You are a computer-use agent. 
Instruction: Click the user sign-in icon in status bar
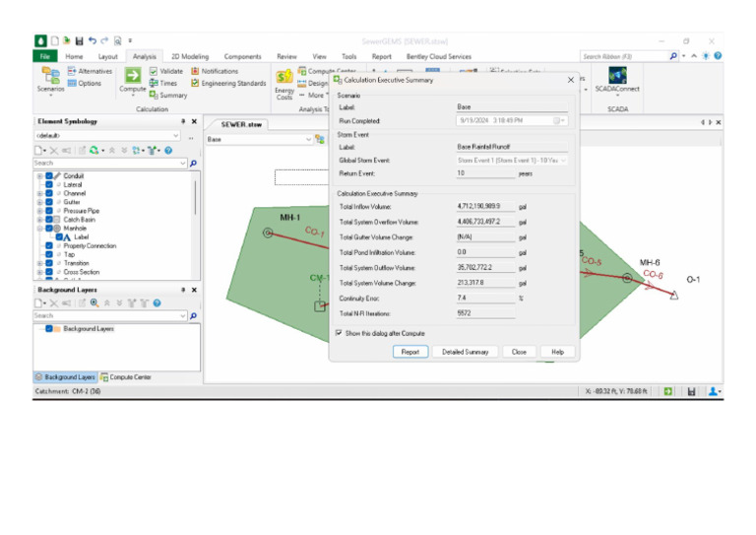[x=713, y=392]
